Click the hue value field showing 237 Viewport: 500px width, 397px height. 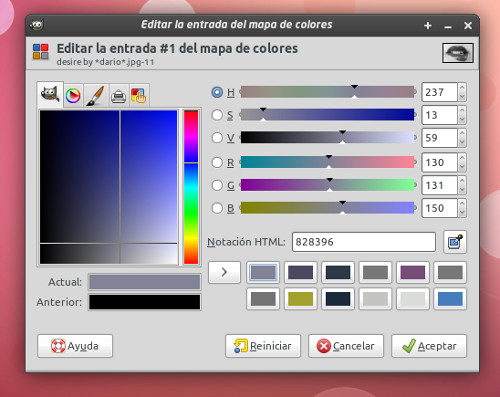439,92
